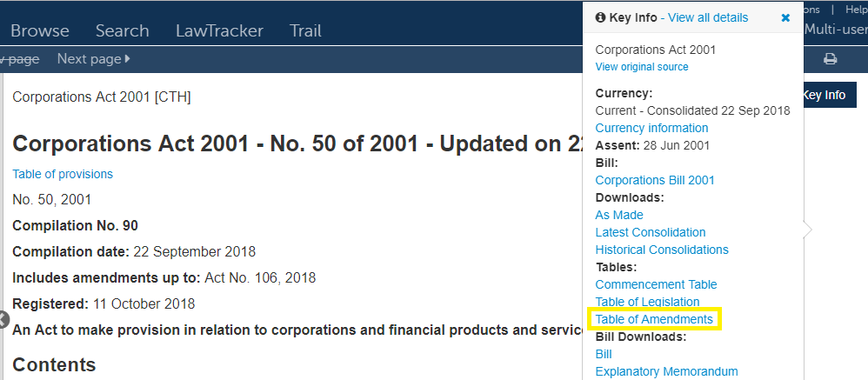Open the Table of Amendments link

coord(654,320)
